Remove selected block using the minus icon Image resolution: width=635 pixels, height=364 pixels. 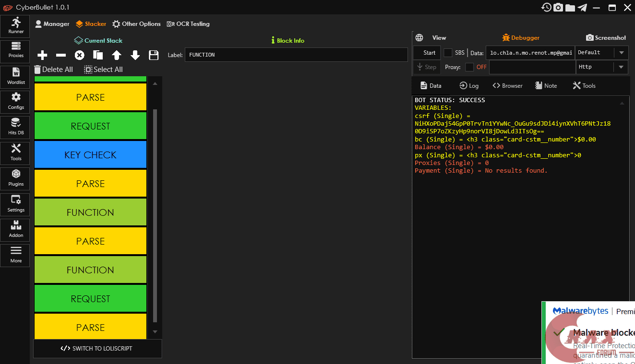click(61, 55)
